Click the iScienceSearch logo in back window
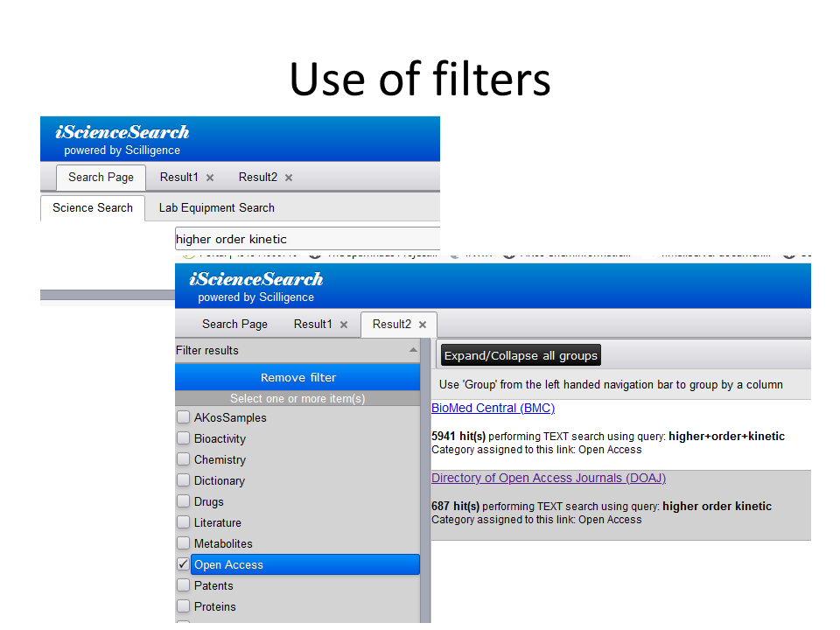The image size is (840, 630). [122, 132]
